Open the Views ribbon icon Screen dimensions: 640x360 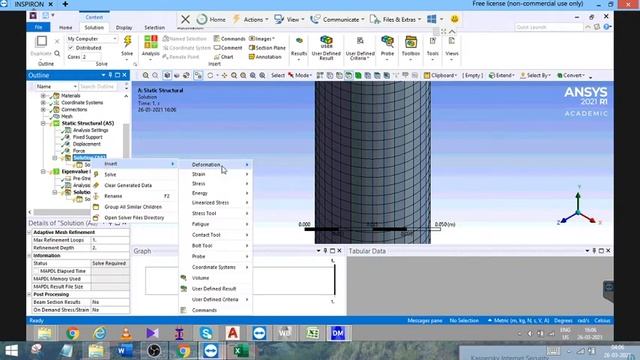pyautogui.click(x=451, y=42)
